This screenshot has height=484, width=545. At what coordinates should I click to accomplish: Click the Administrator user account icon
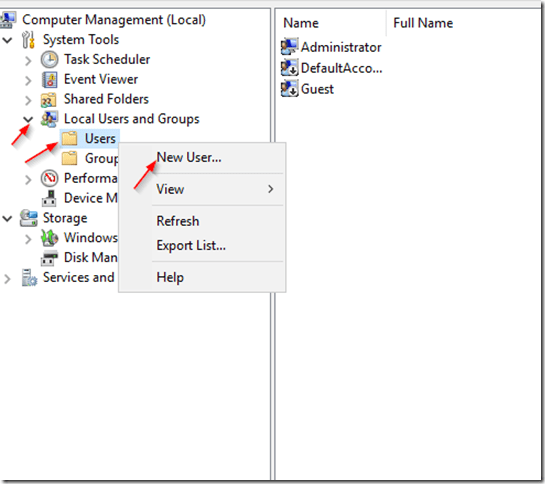click(x=289, y=47)
